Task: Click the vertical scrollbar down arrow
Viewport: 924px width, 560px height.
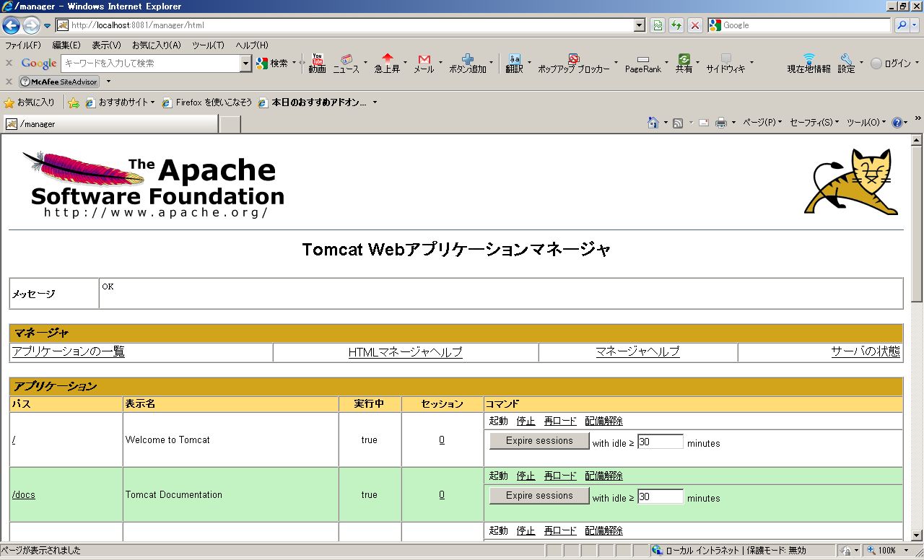Action: pos(918,535)
